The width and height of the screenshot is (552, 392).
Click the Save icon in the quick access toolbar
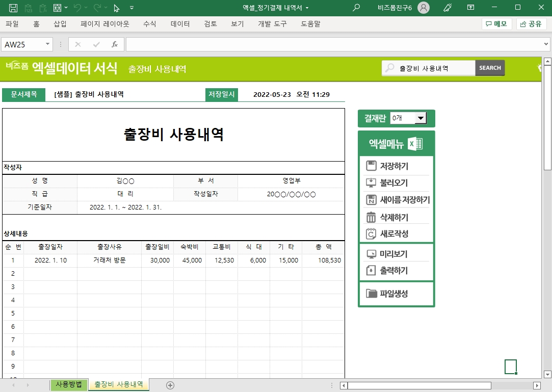(x=13, y=8)
